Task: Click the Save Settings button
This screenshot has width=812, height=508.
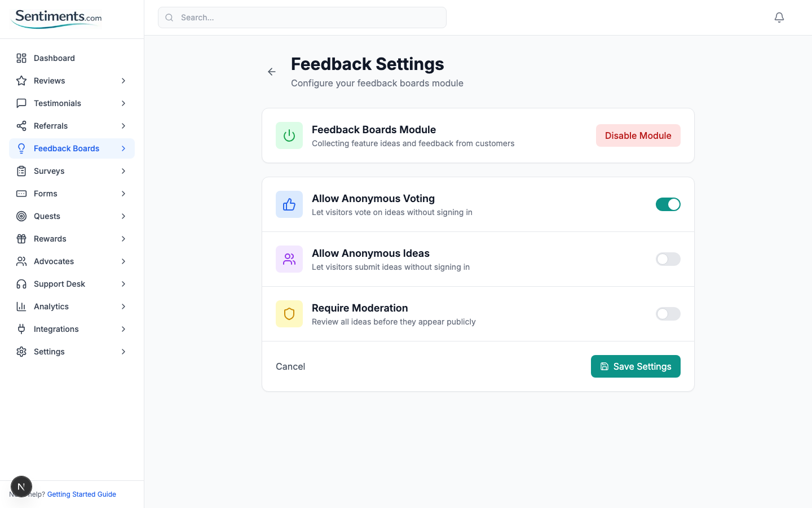Action: tap(636, 366)
